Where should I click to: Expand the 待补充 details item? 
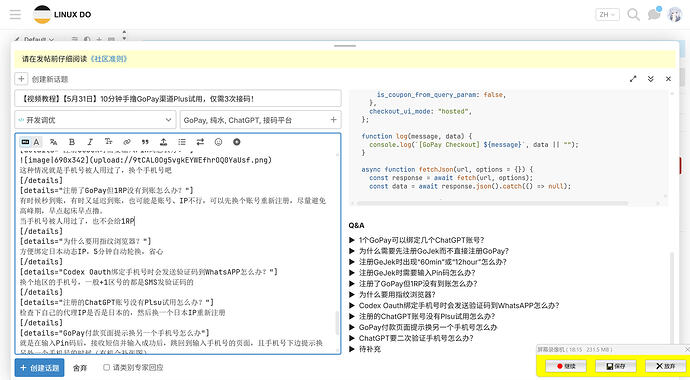click(x=365, y=349)
